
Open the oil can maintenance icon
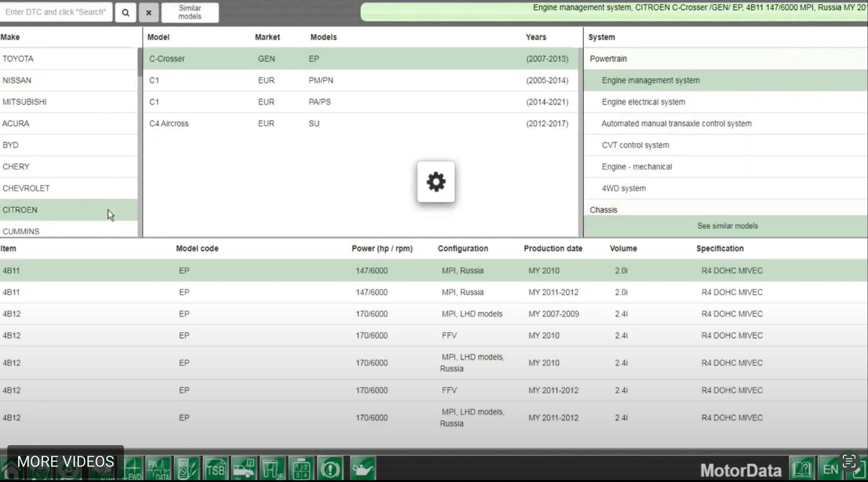point(363,469)
